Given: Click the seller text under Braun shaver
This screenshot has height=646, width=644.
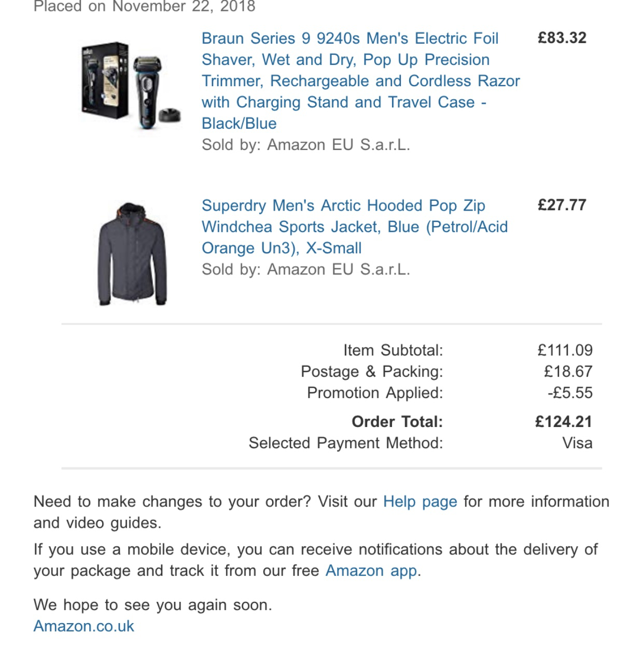Looking at the screenshot, I should pos(306,145).
